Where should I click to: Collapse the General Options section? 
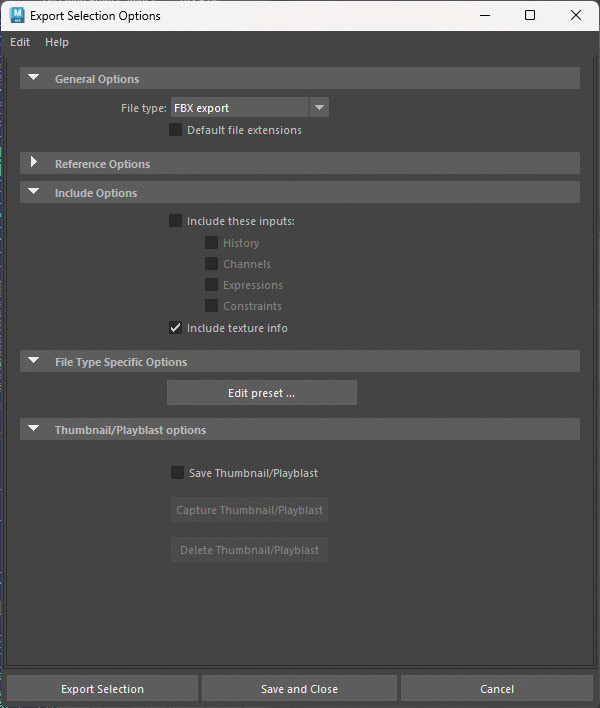(34, 79)
